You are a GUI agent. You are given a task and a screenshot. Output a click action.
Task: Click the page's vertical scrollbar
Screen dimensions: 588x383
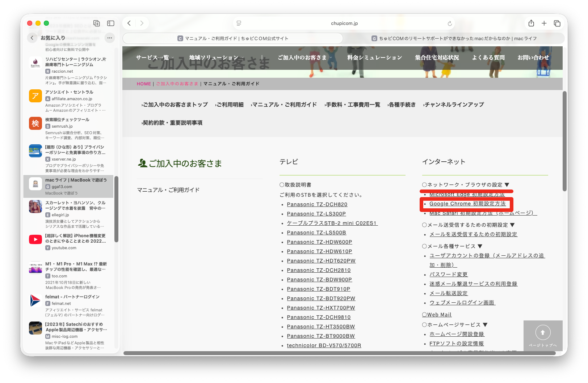(564, 141)
